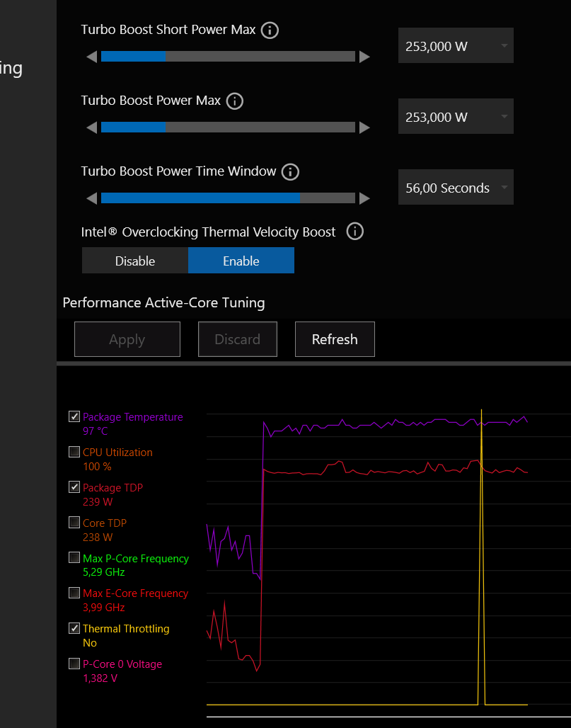Screen dimensions: 571x728
Task: Click the Discard button
Action: coord(238,339)
